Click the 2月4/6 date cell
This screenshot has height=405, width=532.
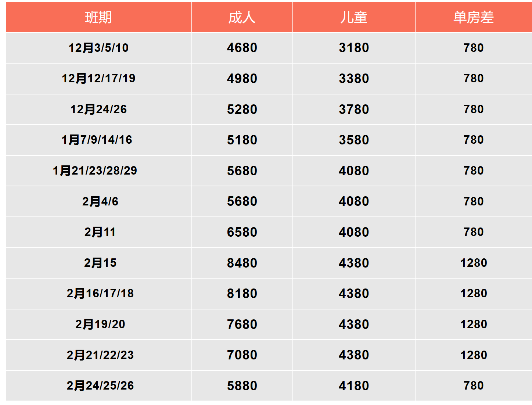click(x=100, y=201)
